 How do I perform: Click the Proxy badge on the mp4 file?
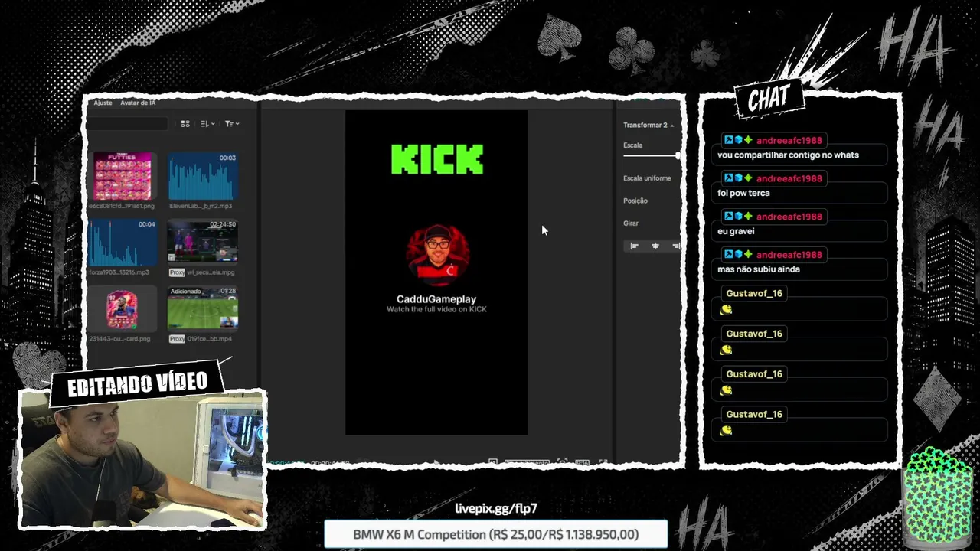tap(177, 339)
